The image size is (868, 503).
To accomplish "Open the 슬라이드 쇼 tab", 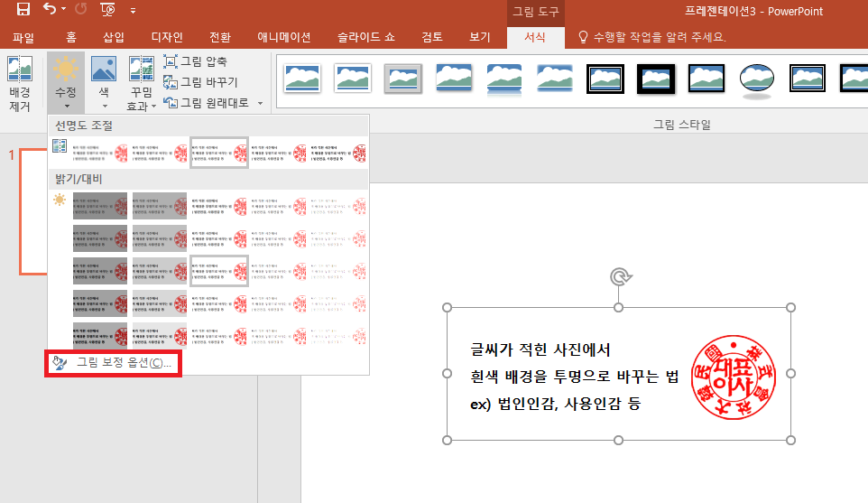I will tap(366, 37).
